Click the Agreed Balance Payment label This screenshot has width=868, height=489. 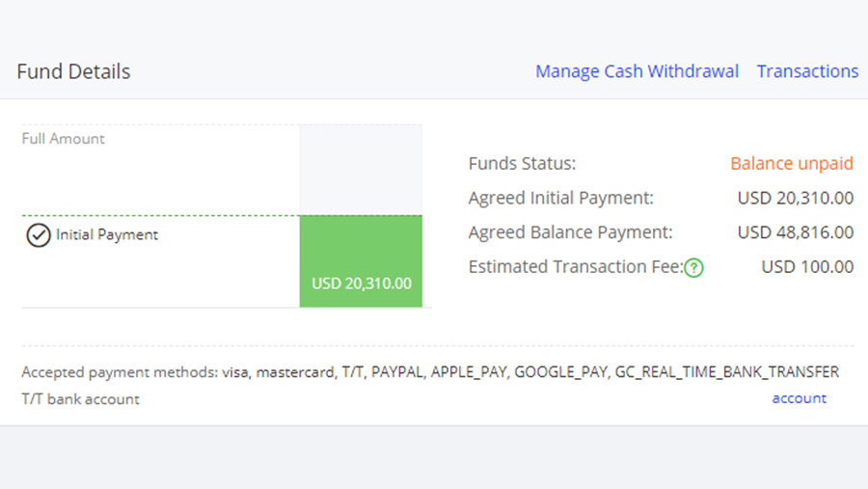pos(570,232)
